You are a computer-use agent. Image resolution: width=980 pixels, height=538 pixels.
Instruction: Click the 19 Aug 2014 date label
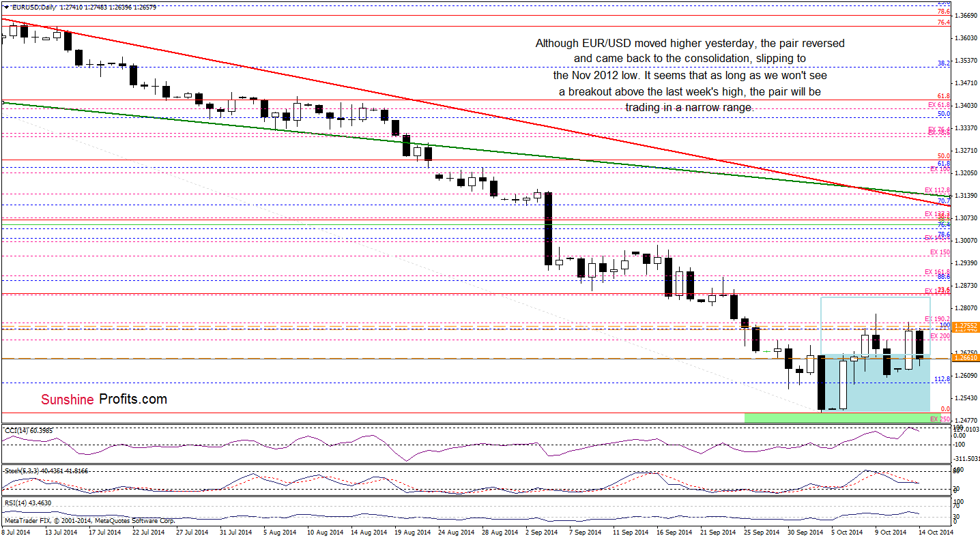(x=412, y=531)
